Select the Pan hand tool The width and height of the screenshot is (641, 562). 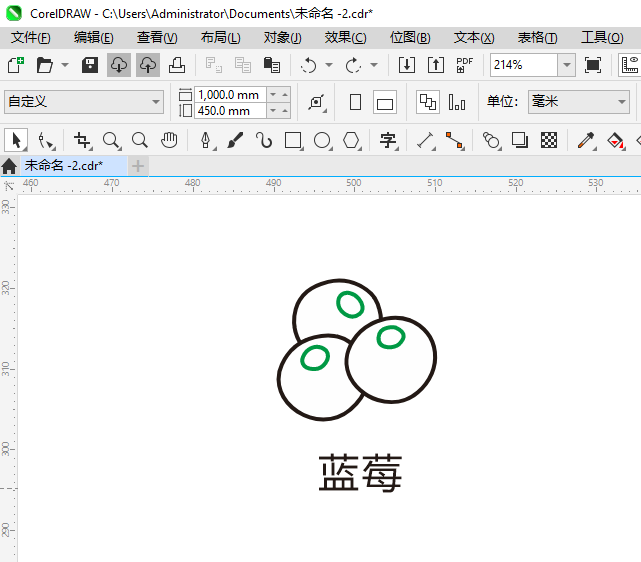click(x=170, y=140)
